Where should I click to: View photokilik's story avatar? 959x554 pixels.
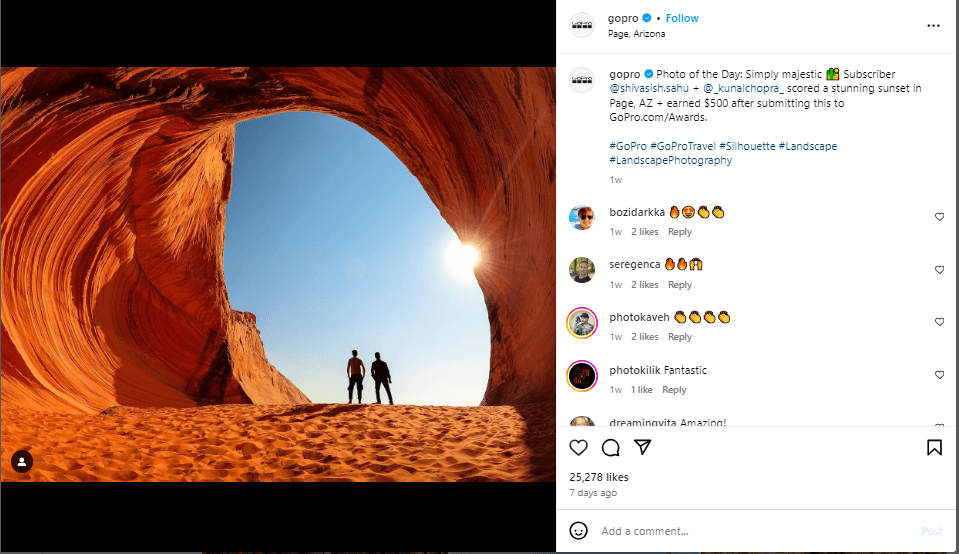click(582, 375)
